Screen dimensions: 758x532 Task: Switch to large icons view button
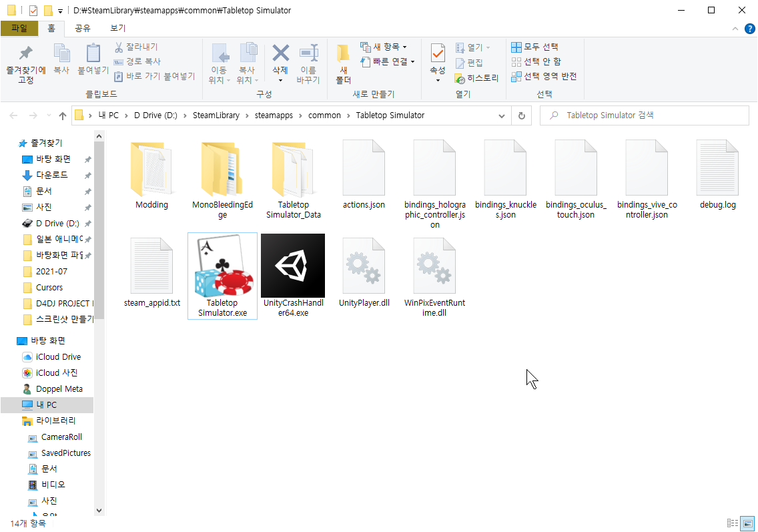click(x=748, y=523)
